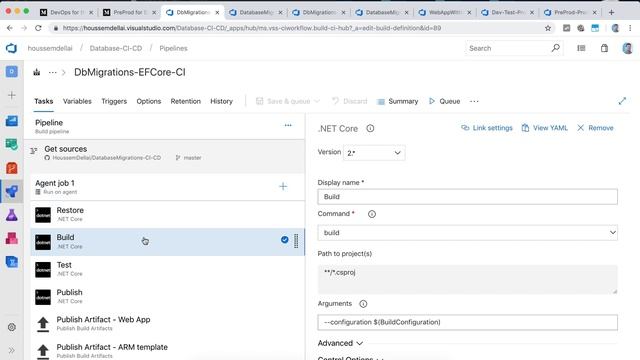This screenshot has height=360, width=640.
Task: Switch to the Retention tab
Action: coord(186,101)
